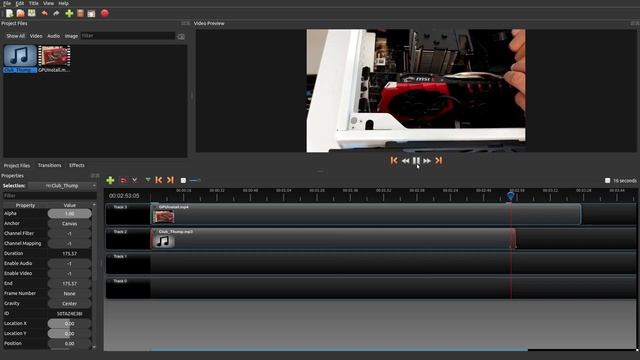Import files with green plus icon
Screen dimensions: 640x360
coord(69,13)
